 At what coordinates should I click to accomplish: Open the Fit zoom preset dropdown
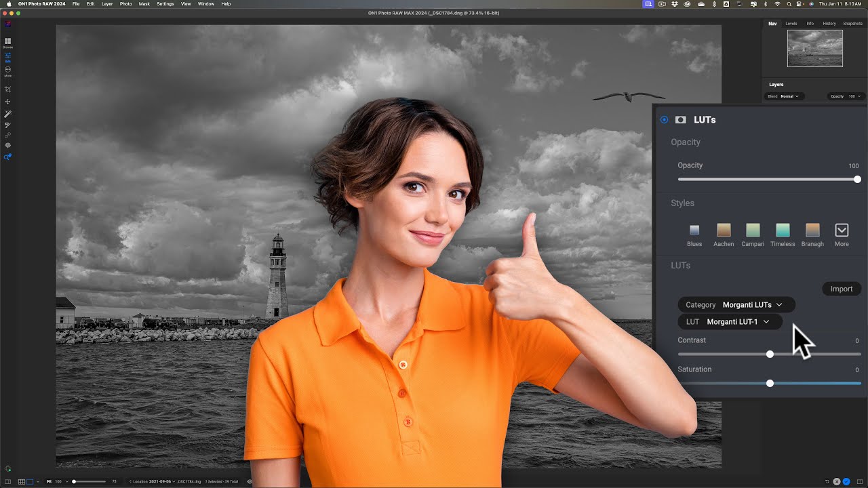click(x=67, y=481)
